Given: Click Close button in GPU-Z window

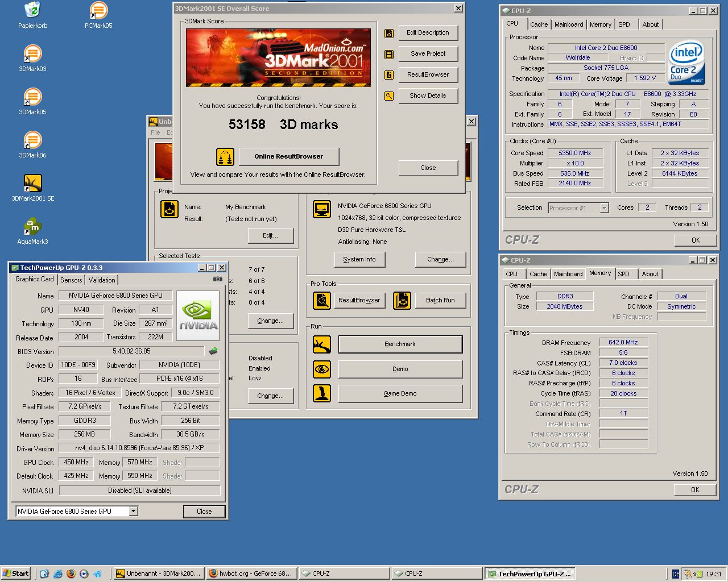Looking at the screenshot, I should [x=204, y=512].
